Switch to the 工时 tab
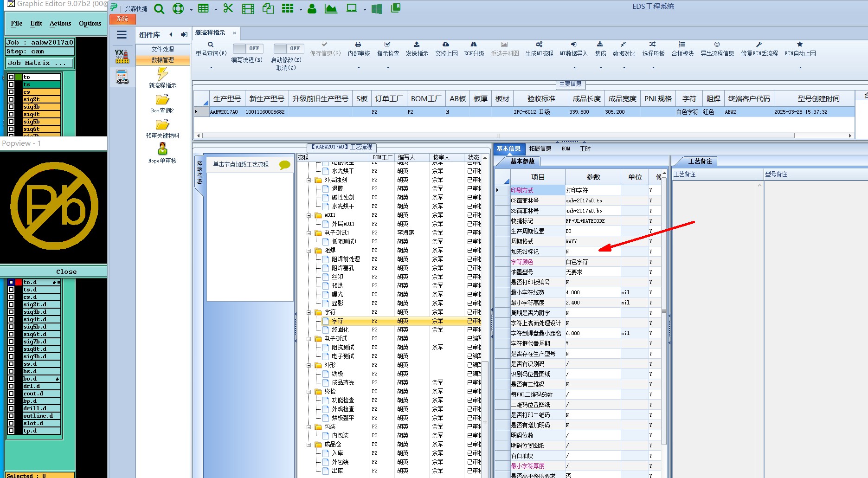The image size is (868, 478). (x=585, y=149)
